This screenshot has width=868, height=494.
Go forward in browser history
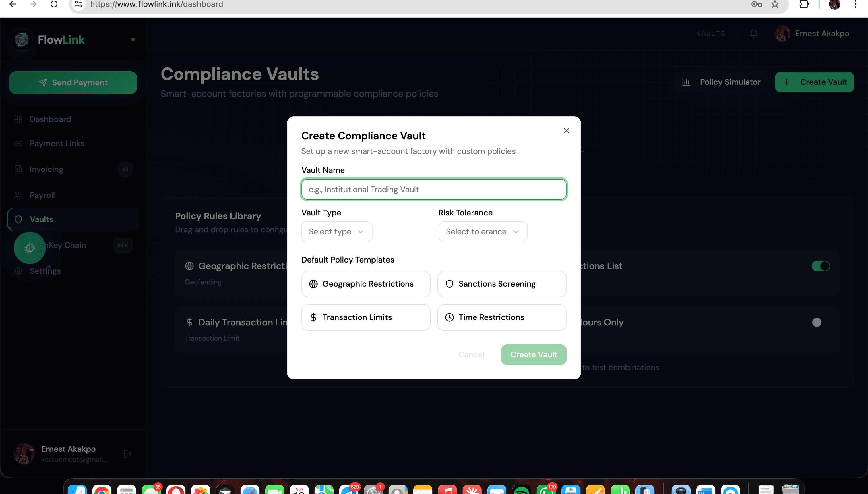pos(33,4)
